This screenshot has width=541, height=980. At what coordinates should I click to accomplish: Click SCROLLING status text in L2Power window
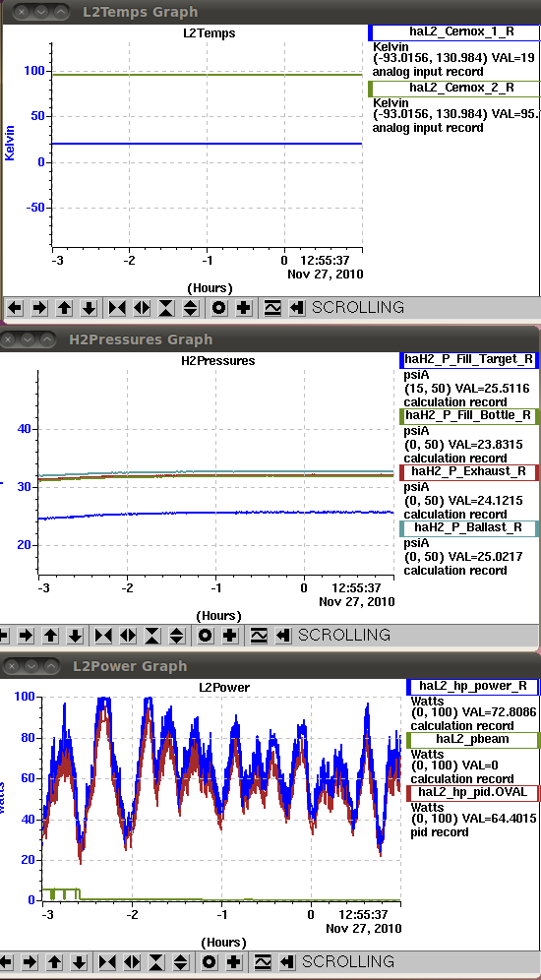pyautogui.click(x=348, y=961)
